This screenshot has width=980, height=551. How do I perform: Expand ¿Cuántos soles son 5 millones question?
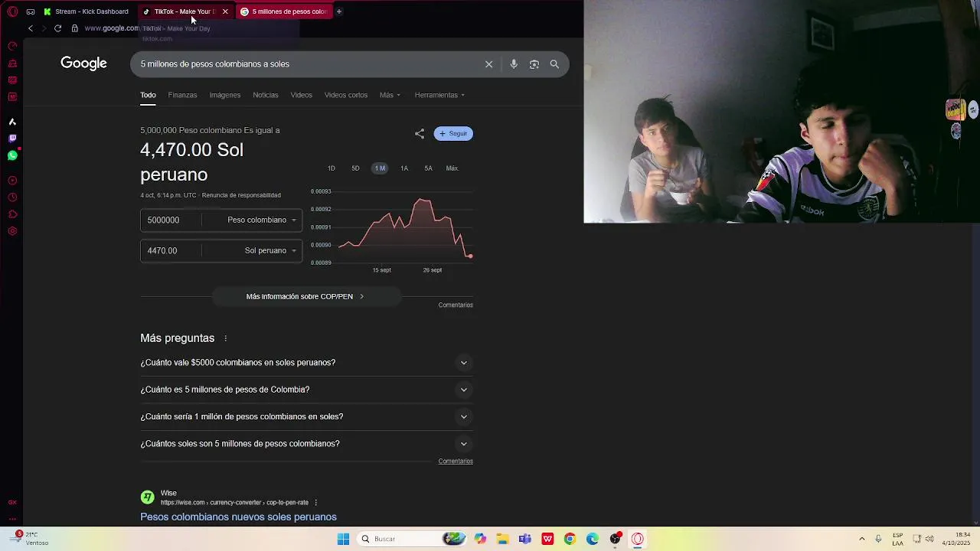(306, 444)
